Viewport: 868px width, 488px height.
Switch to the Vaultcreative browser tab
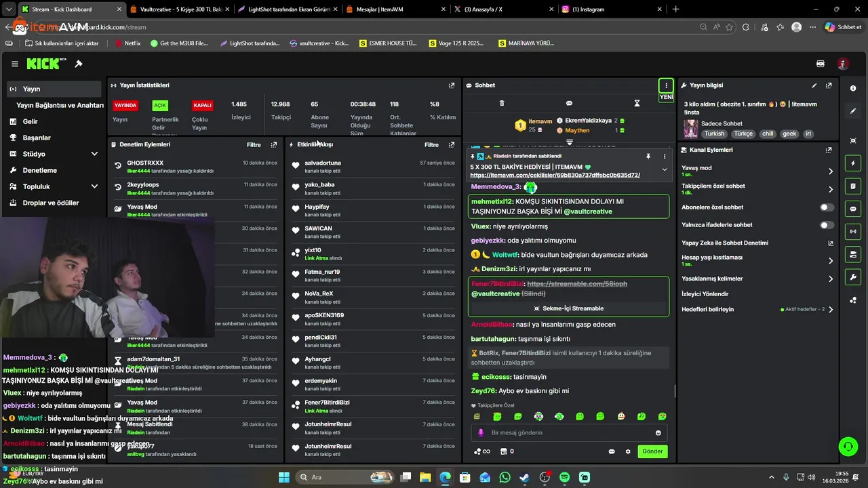(x=180, y=9)
